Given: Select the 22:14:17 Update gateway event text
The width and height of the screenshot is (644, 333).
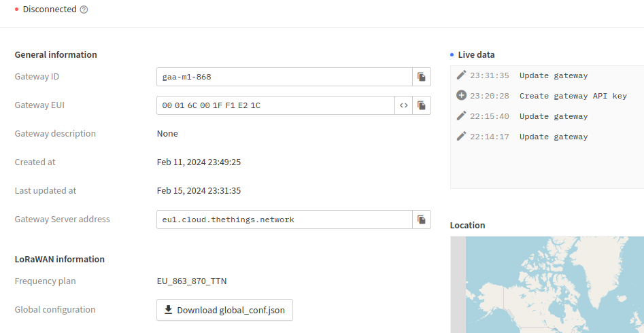Looking at the screenshot, I should pyautogui.click(x=554, y=137).
